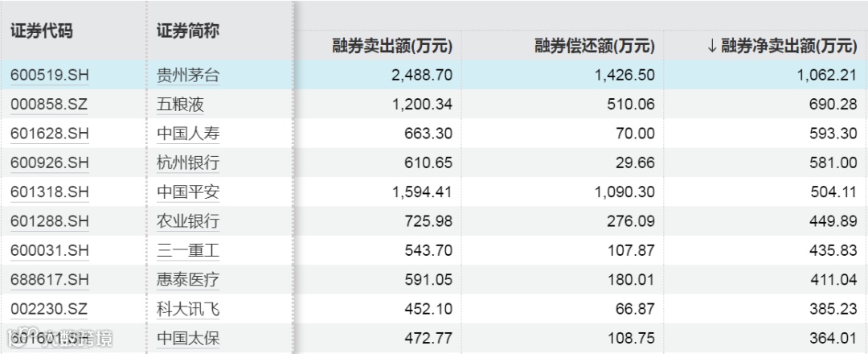The height and width of the screenshot is (354, 868).
Task: Select cell 108.75 in 中国太保 row
Action: click(x=630, y=338)
